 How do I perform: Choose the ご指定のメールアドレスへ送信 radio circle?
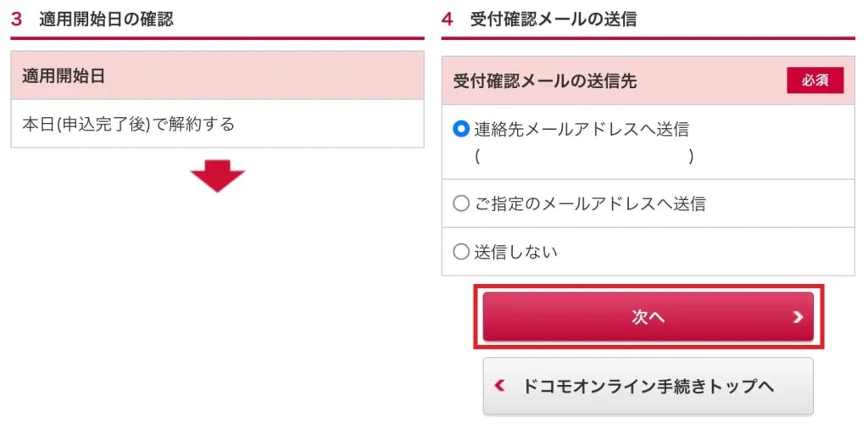coord(461,203)
